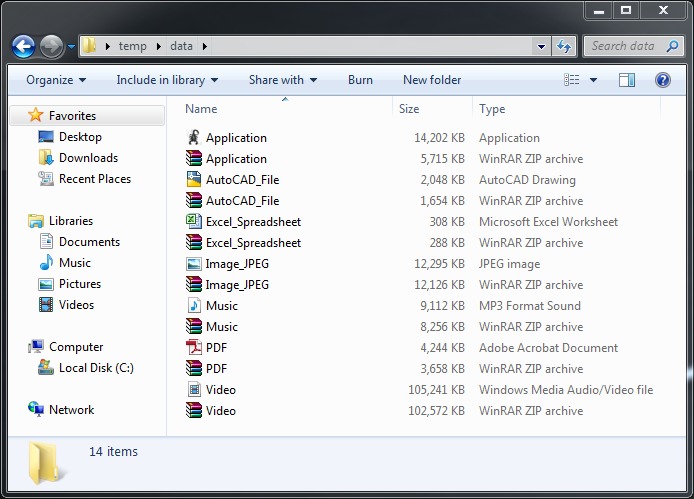
Task: Click in the Search data field
Action: pyautogui.click(x=623, y=46)
